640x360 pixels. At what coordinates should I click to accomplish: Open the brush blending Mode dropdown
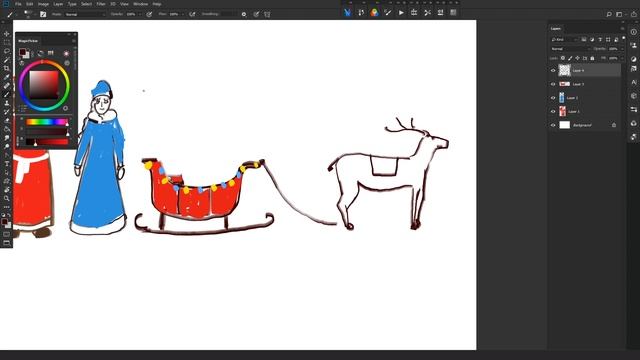pos(85,14)
